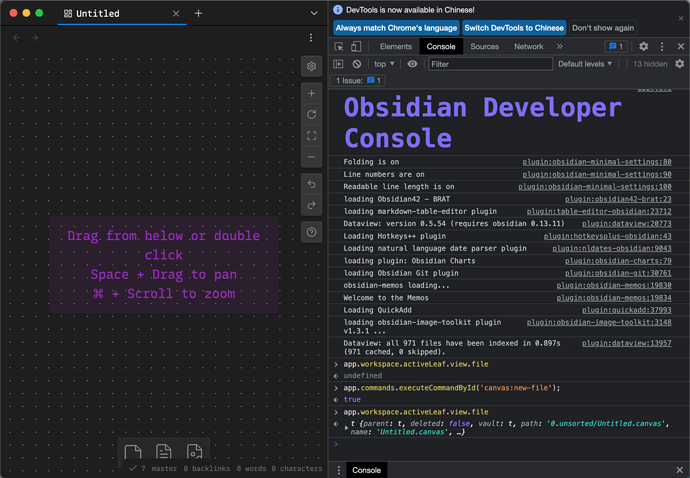Switch to the Console tab
Image resolution: width=690 pixels, height=478 pixels.
point(440,46)
